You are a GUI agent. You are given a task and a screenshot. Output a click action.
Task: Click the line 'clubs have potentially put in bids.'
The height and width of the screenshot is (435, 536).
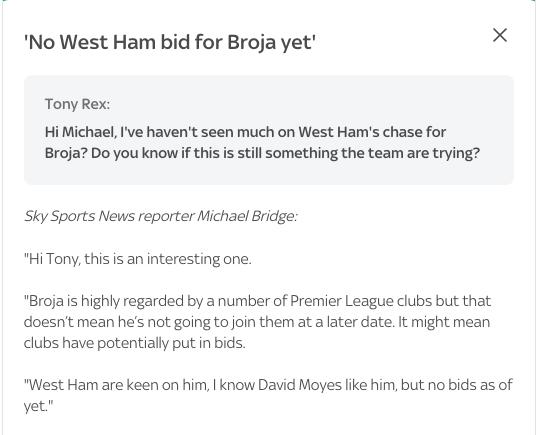[135, 343]
